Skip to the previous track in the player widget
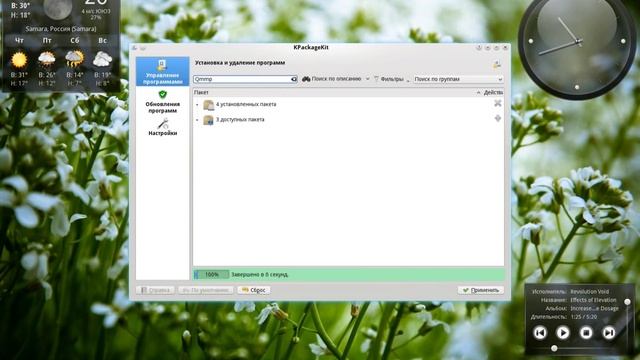The image size is (640, 360). point(540,333)
